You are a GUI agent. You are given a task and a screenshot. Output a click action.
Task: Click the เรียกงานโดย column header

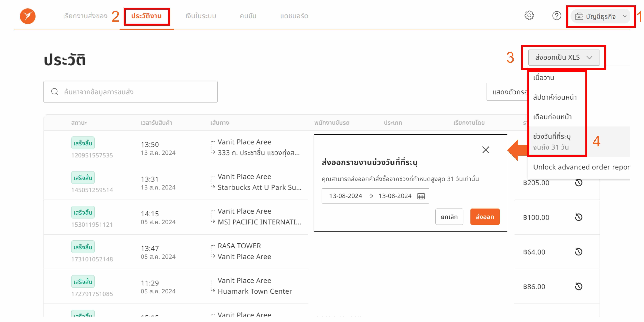[469, 123]
